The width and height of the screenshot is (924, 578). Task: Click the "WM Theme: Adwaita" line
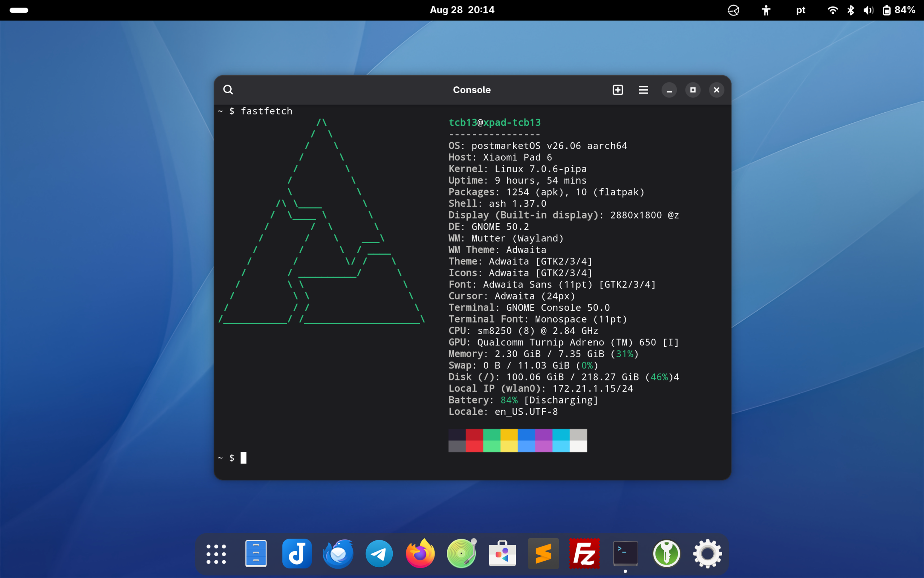(497, 250)
